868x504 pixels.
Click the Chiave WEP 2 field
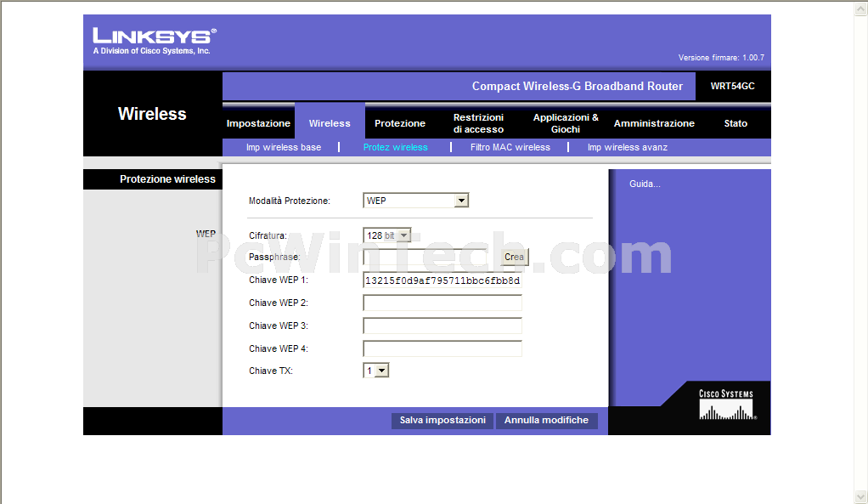(x=442, y=303)
